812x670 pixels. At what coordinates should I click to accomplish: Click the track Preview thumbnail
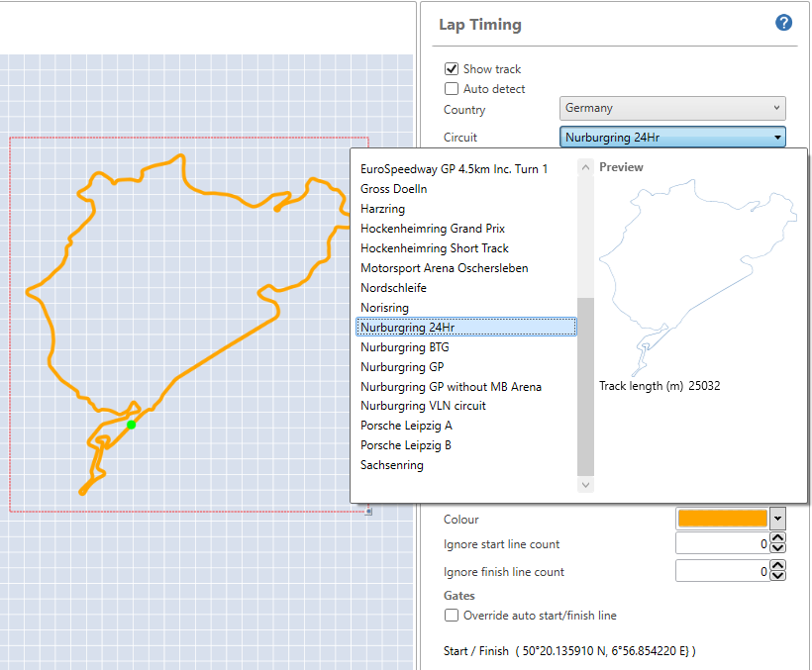[698, 278]
